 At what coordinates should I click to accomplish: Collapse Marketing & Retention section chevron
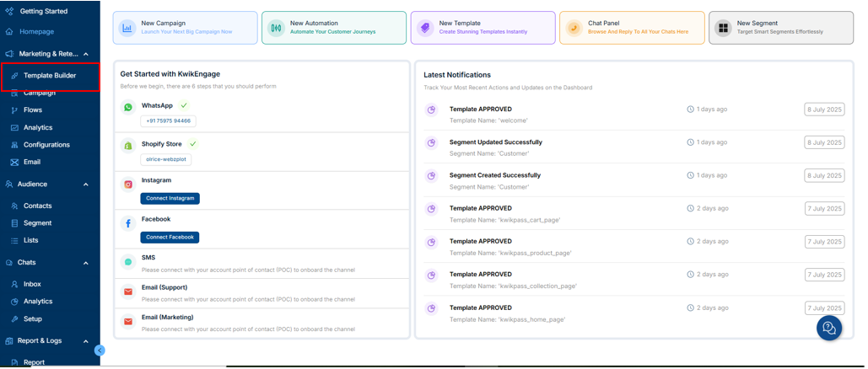86,54
